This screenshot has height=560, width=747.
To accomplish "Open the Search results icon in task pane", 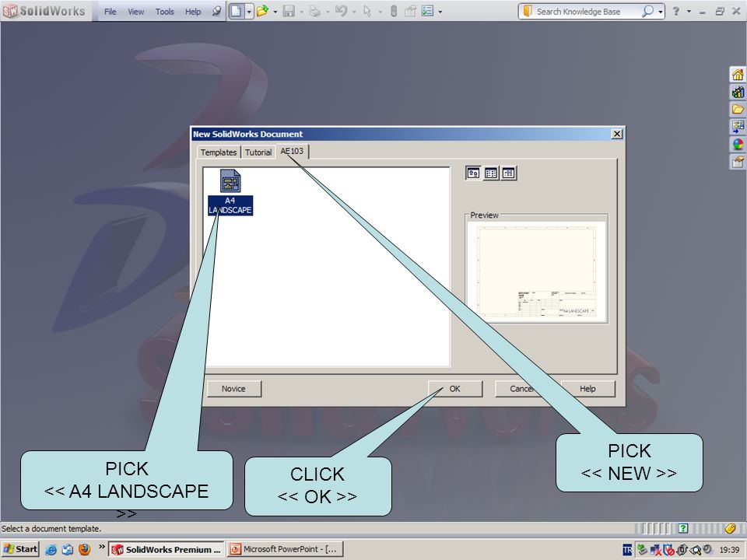I will click(738, 127).
